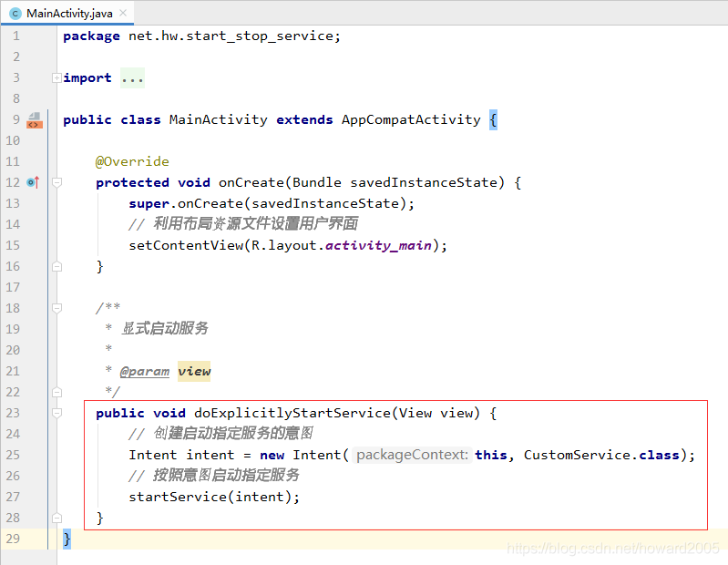Click the fold end marker on line 28
This screenshot has height=565, width=728.
point(56,519)
